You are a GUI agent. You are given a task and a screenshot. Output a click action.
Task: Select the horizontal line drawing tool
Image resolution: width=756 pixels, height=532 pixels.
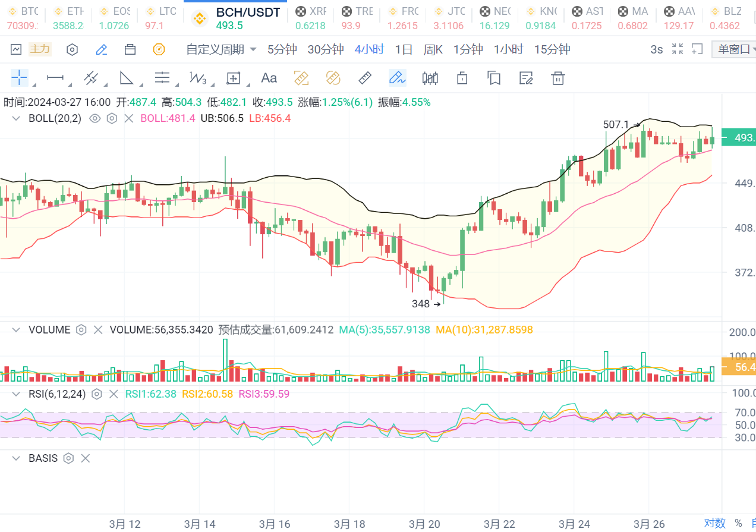pos(55,78)
